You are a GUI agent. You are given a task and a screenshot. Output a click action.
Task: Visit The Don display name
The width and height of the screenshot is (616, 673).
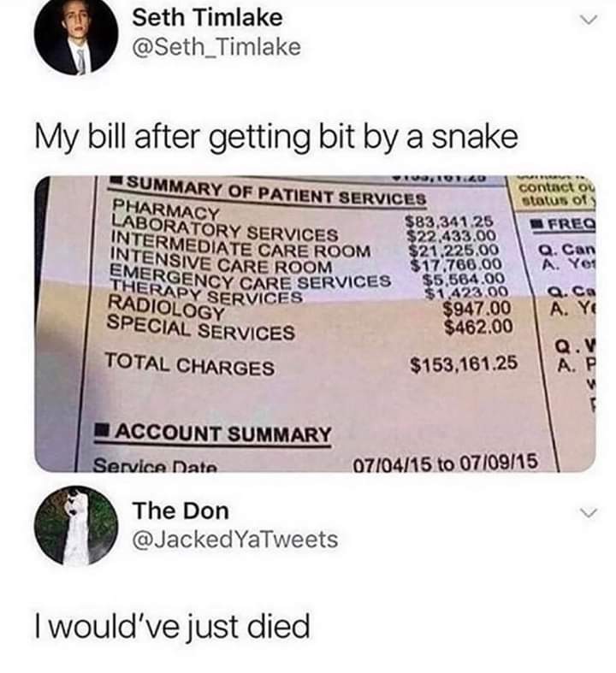(x=181, y=511)
